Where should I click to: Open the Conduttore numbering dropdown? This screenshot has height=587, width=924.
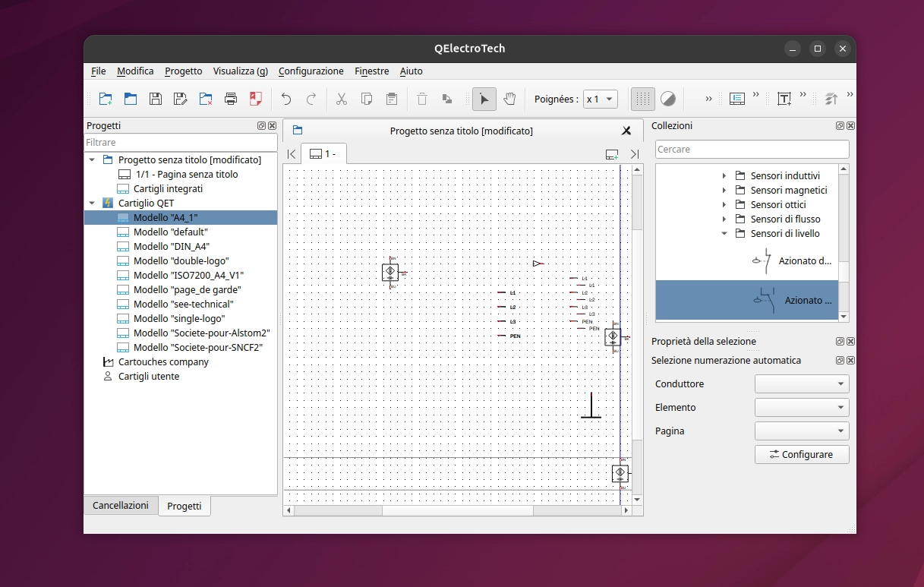point(802,383)
